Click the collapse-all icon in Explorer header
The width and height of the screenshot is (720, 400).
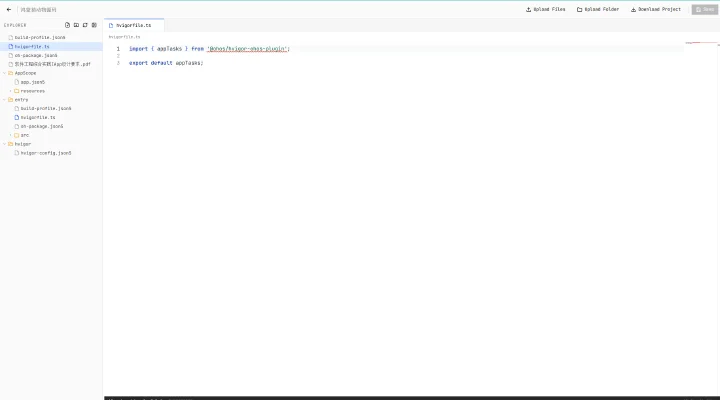[94, 25]
